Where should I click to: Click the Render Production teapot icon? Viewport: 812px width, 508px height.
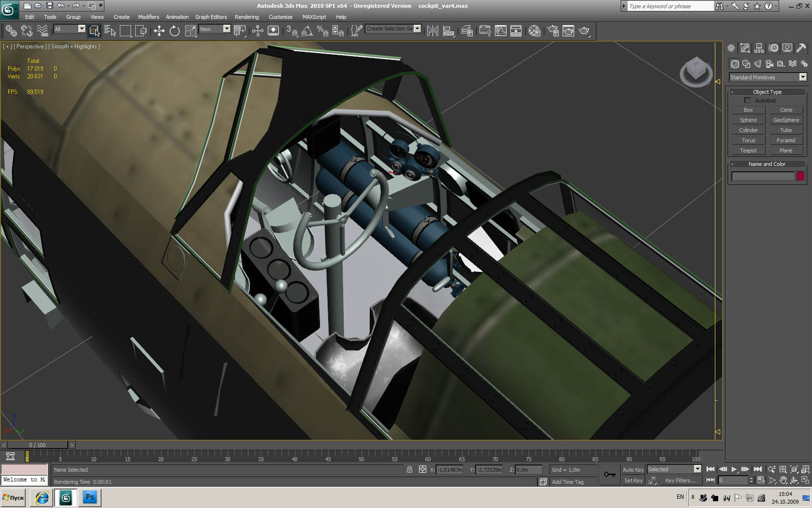tap(584, 31)
